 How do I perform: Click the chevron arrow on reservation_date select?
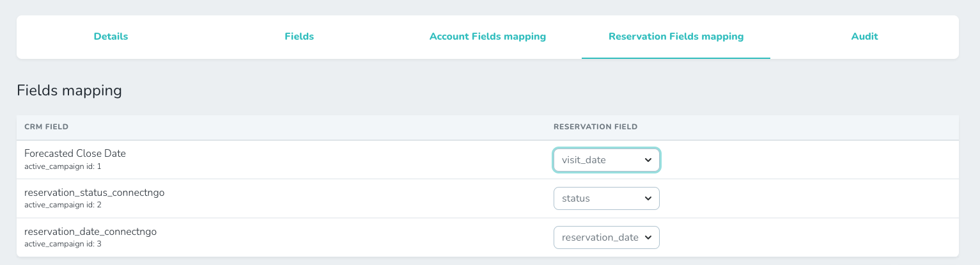[x=648, y=237]
